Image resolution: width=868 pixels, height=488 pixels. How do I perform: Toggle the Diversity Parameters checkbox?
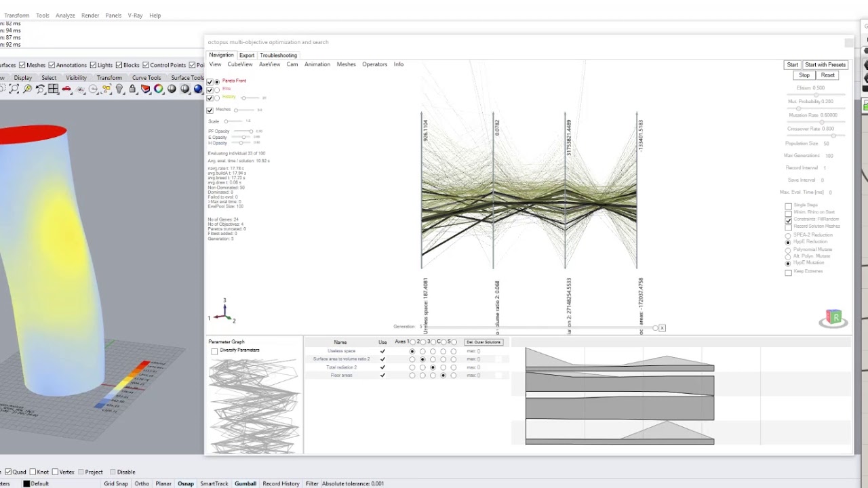(x=214, y=351)
